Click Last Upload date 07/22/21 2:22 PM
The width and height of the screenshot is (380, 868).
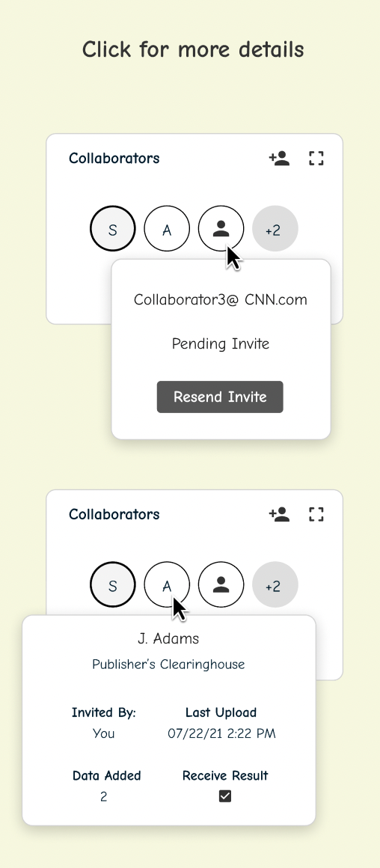click(x=221, y=733)
